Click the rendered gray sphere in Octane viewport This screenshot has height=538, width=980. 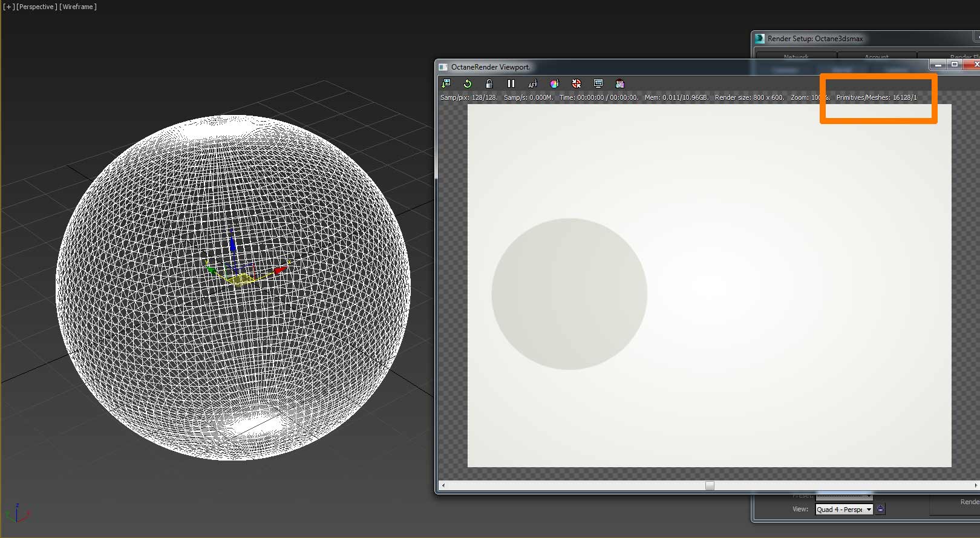(569, 294)
